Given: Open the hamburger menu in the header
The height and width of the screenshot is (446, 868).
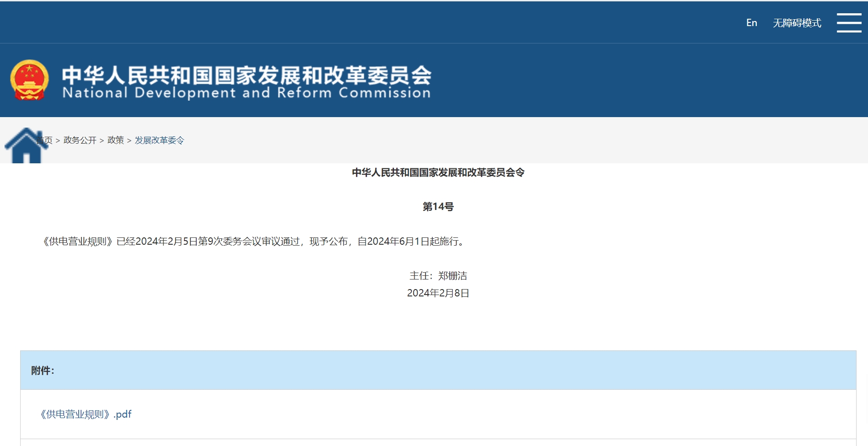Looking at the screenshot, I should coord(849,22).
